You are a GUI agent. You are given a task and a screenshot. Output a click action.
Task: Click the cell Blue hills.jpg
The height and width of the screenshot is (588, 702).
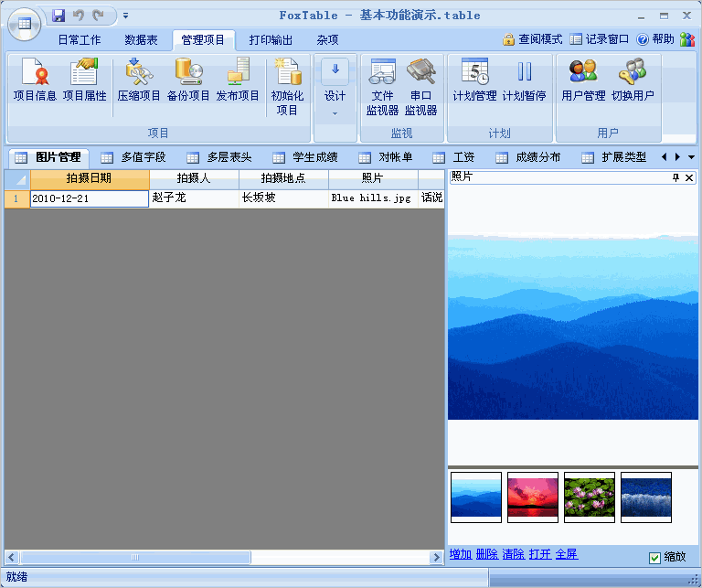coord(373,198)
